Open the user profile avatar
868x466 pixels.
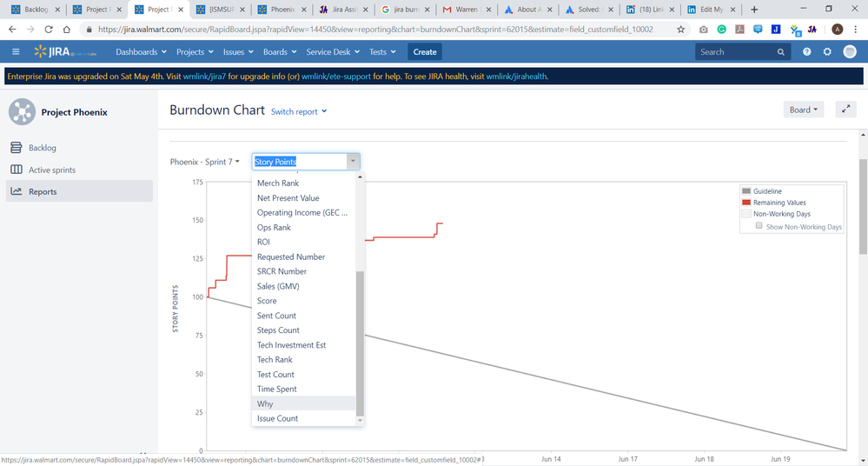pos(850,51)
